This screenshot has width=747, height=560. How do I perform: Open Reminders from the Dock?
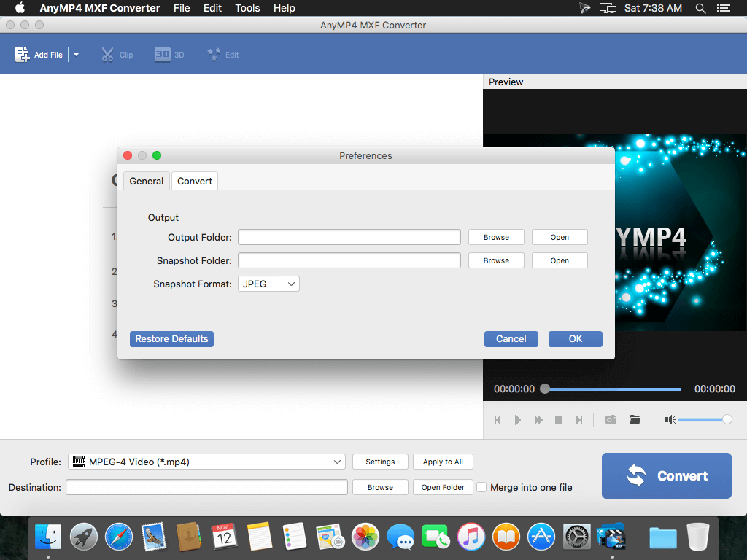point(295,537)
